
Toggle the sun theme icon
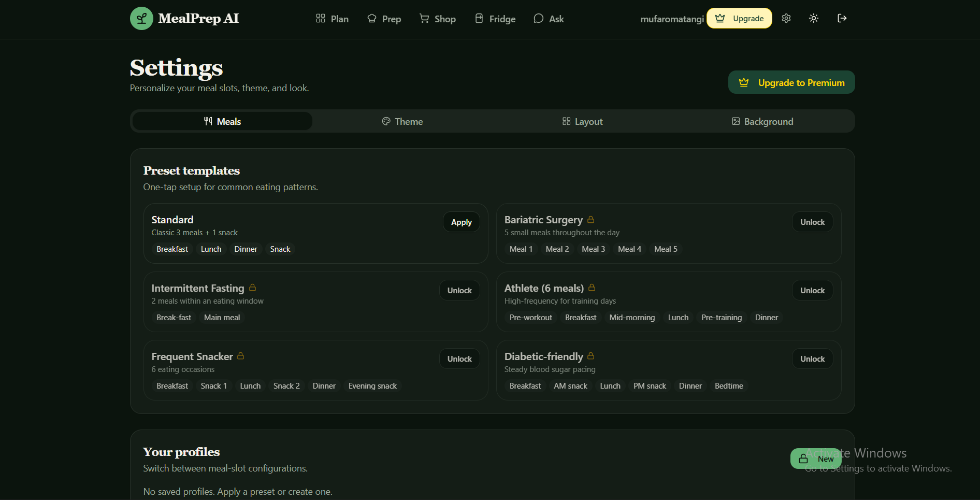[x=814, y=18]
